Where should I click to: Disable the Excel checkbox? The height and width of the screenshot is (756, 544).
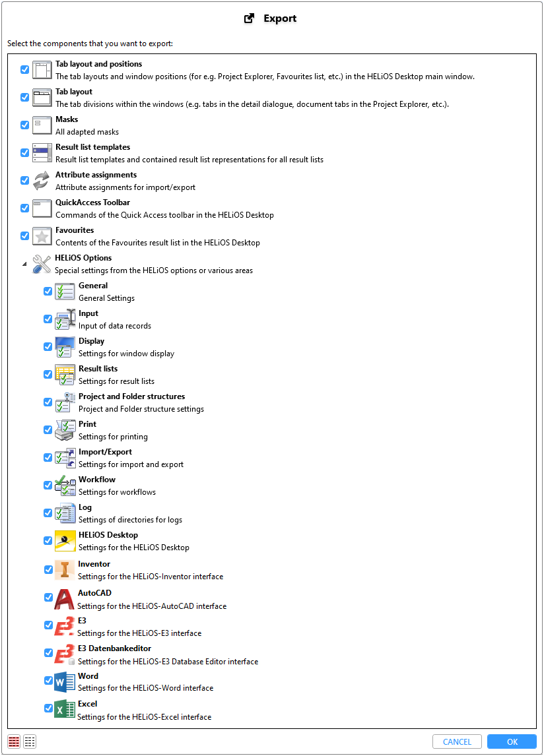48,709
